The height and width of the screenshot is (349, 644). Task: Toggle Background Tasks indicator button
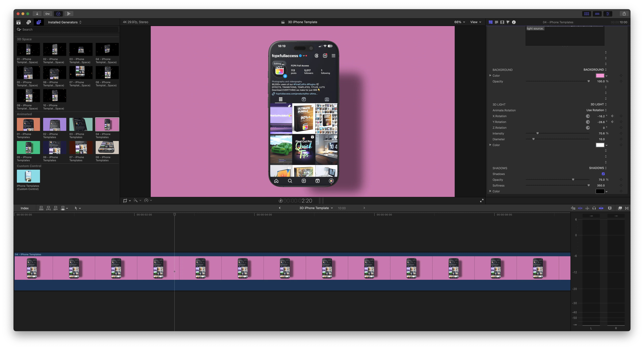(58, 14)
